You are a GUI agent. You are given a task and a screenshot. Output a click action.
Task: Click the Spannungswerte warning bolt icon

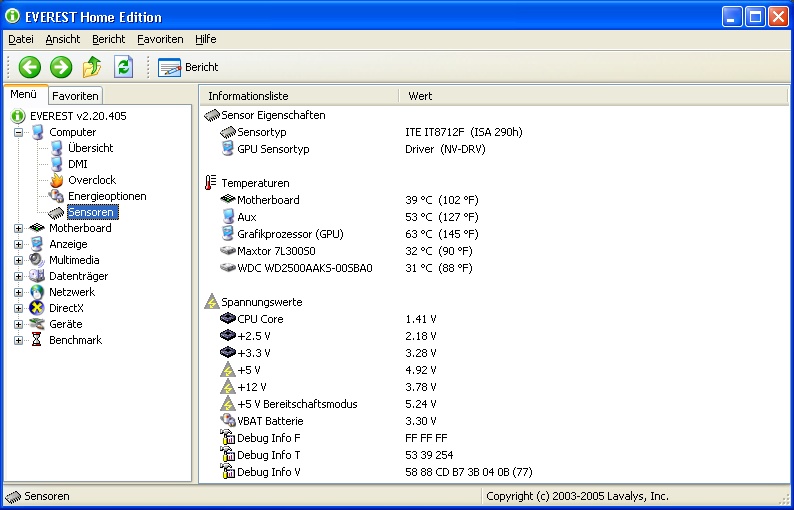211,302
